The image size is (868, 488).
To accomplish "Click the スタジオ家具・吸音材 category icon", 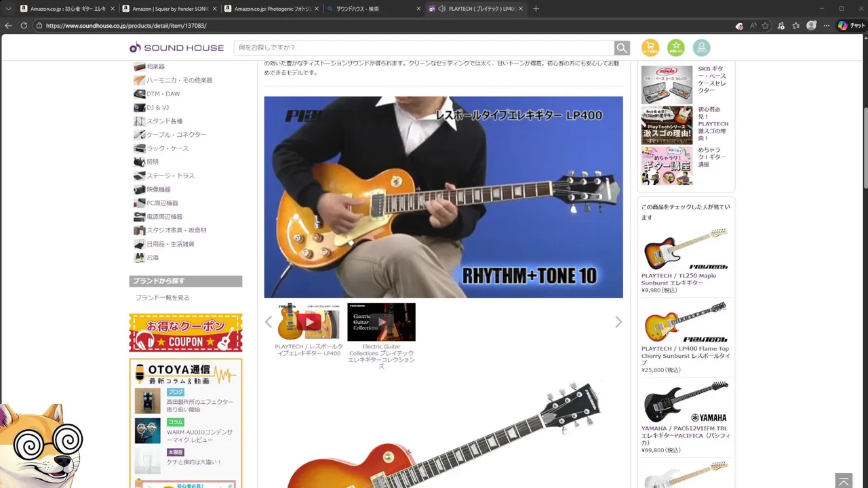I will click(139, 230).
